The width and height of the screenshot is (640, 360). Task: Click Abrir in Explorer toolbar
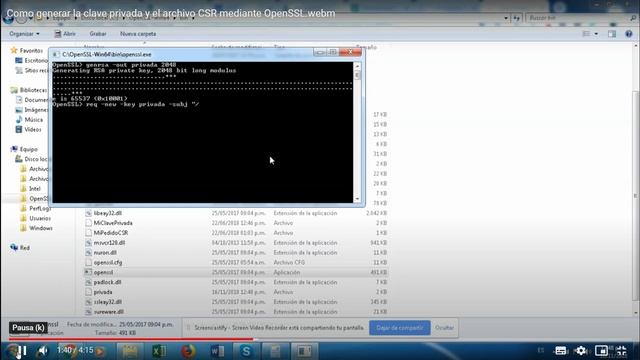pyautogui.click(x=65, y=34)
